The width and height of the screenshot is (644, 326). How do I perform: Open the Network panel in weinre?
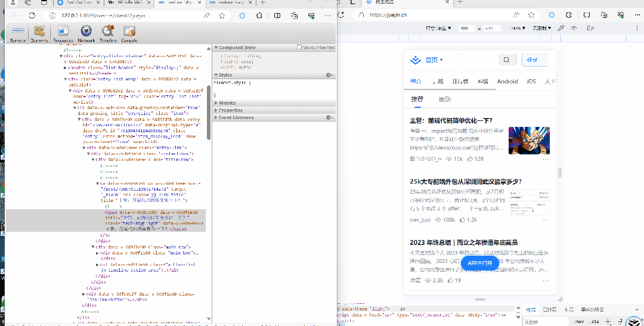pyautogui.click(x=86, y=33)
